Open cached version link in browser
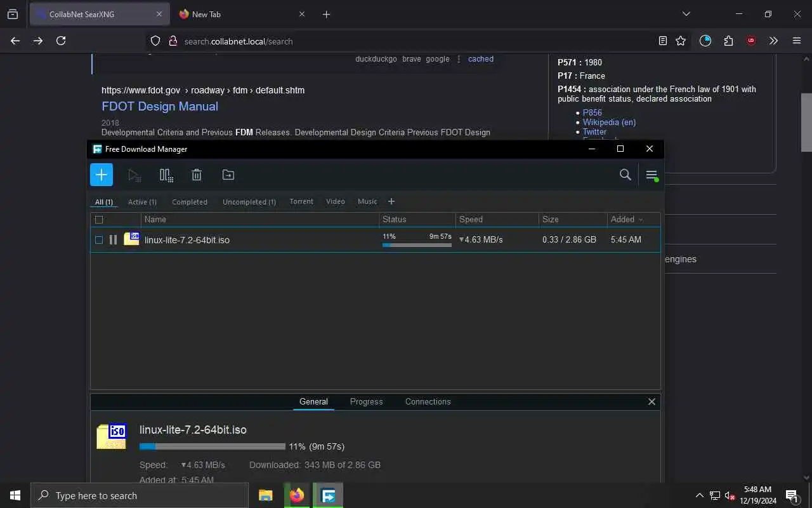This screenshot has width=812, height=508. point(480,58)
